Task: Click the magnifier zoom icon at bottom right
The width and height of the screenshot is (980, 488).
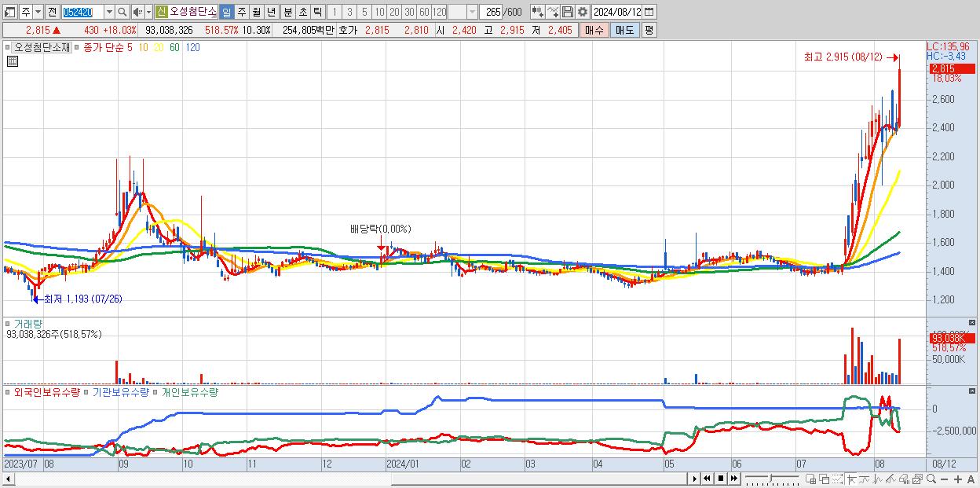Action: tap(931, 479)
